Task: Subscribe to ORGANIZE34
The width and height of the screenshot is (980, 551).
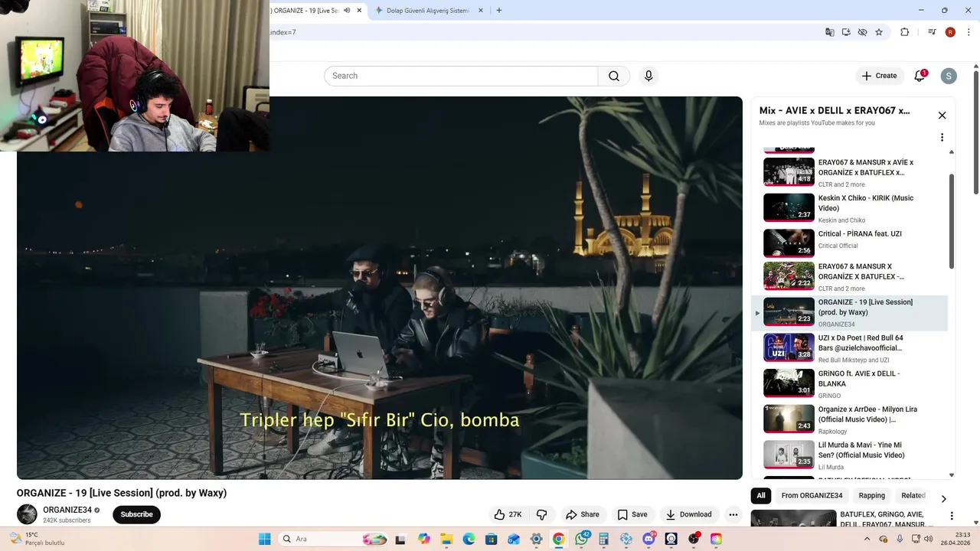Action: coord(136,514)
